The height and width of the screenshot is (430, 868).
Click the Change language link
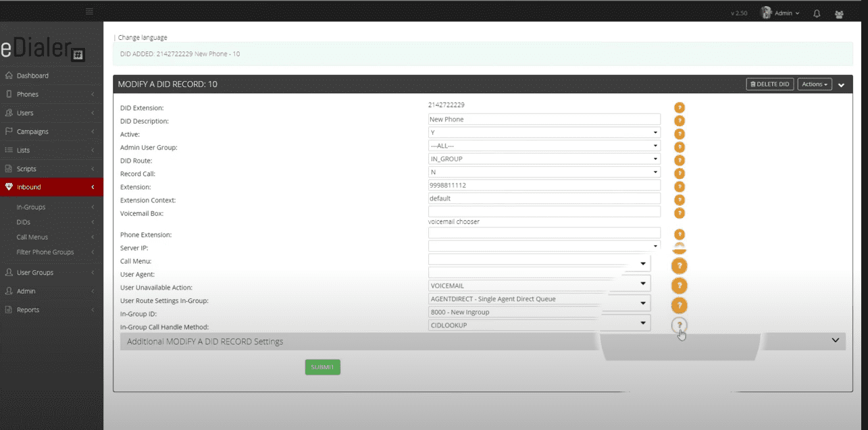(143, 38)
